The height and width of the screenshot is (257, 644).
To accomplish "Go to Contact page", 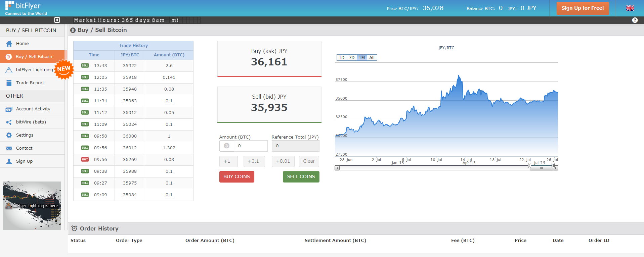I will point(24,148).
